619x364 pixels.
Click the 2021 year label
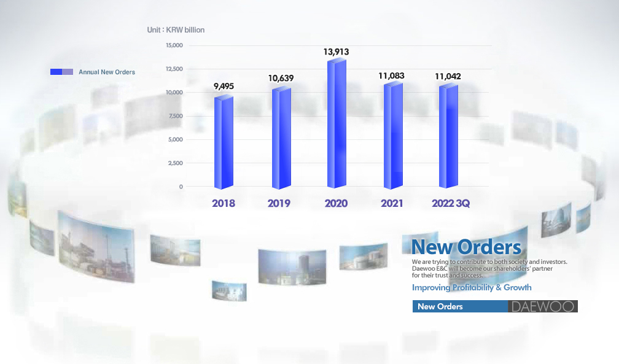pyautogui.click(x=392, y=203)
